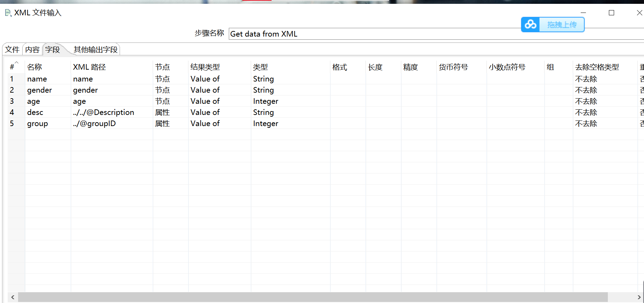Select row number 1
The height and width of the screenshot is (303, 644).
[12, 79]
